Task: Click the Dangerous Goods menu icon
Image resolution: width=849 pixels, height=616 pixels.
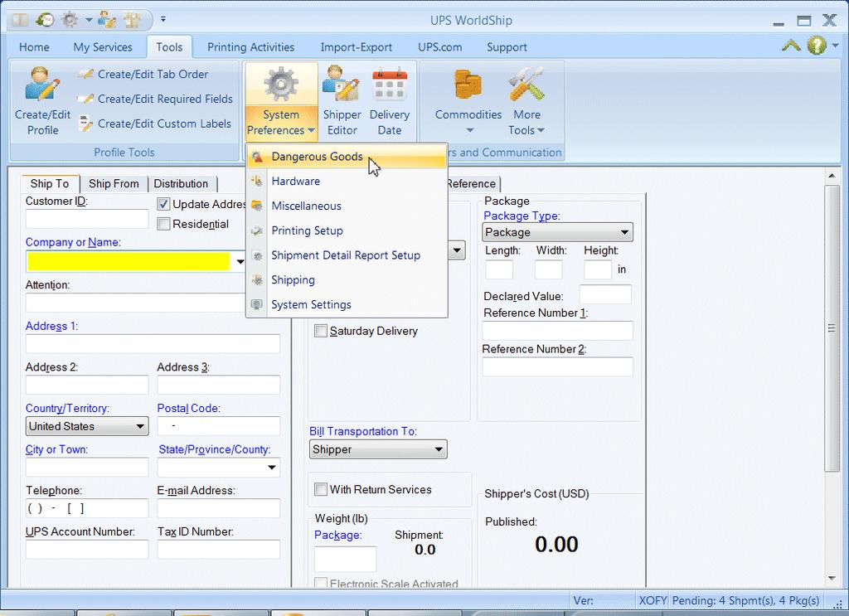Action: [257, 157]
